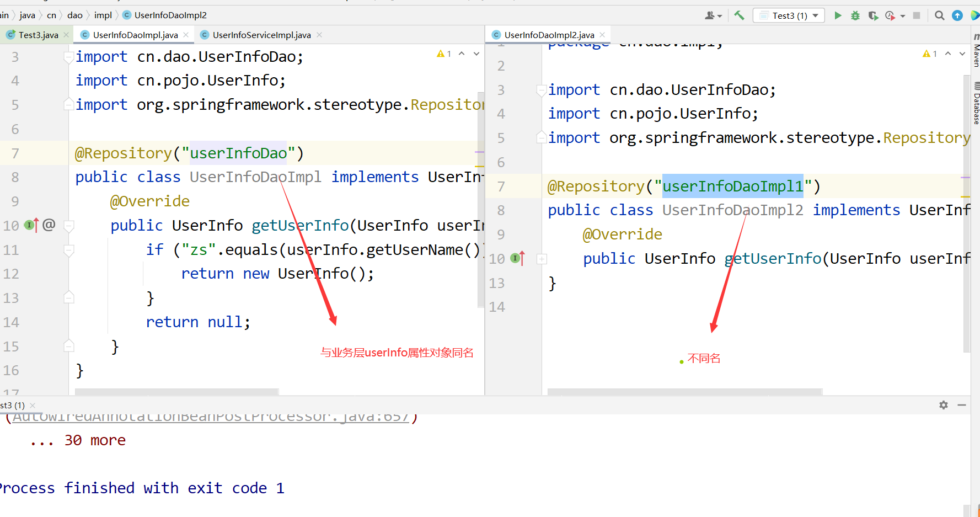
Task: Click the gray Stop button in the toolbar
Action: pos(917,15)
